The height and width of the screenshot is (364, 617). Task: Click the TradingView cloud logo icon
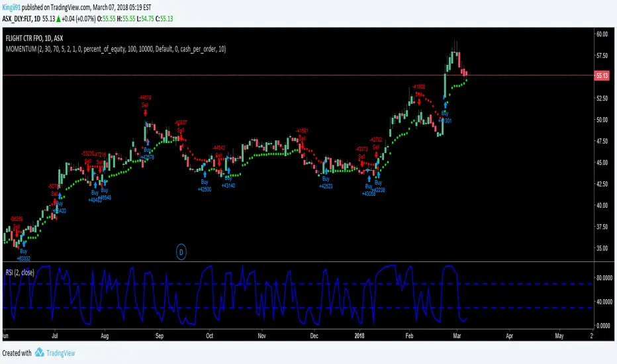(x=39, y=353)
